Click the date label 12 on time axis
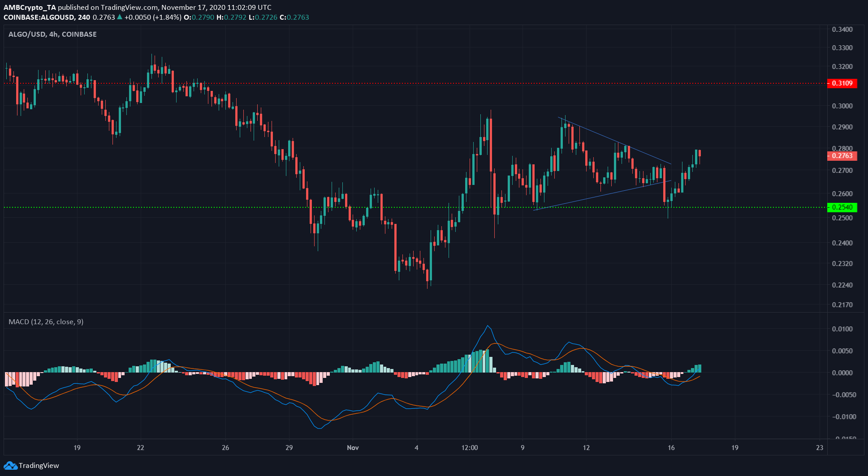The height and width of the screenshot is (476, 868). point(586,448)
